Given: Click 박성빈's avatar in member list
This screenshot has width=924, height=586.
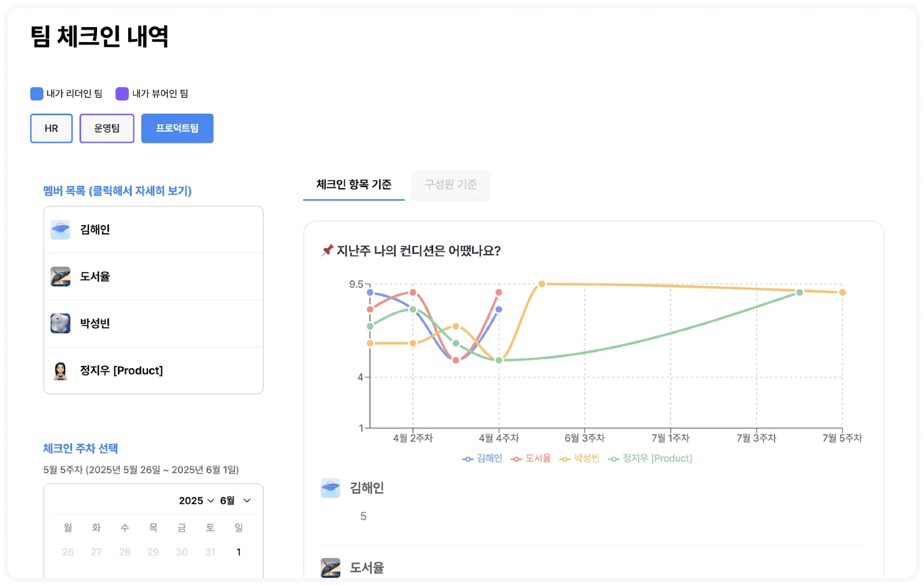Looking at the screenshot, I should pyautogui.click(x=61, y=323).
